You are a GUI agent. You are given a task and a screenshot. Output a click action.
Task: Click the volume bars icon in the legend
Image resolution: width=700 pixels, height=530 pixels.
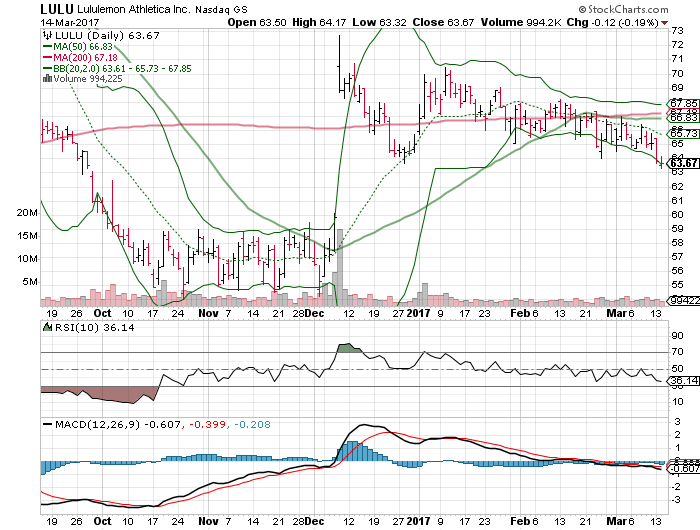48,79
